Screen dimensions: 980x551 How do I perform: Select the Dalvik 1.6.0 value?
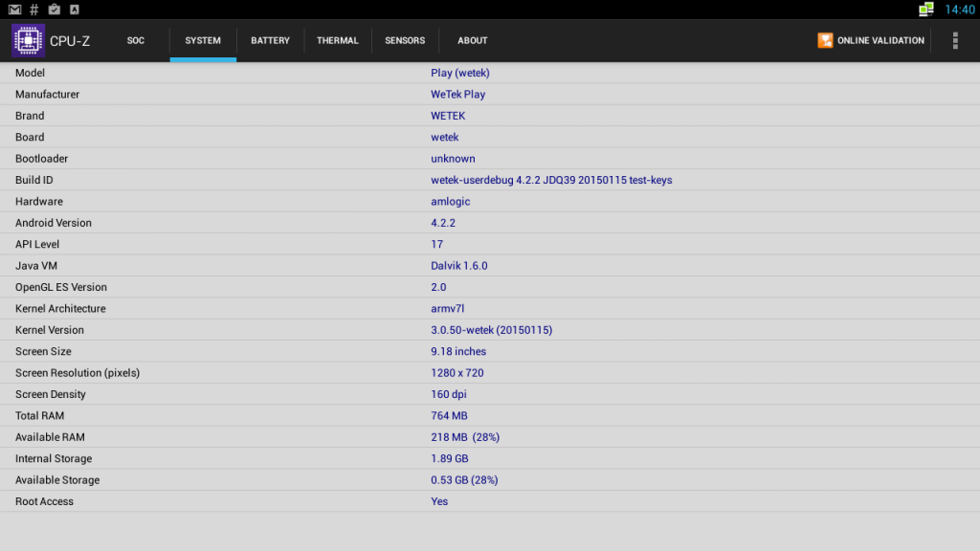pos(459,266)
